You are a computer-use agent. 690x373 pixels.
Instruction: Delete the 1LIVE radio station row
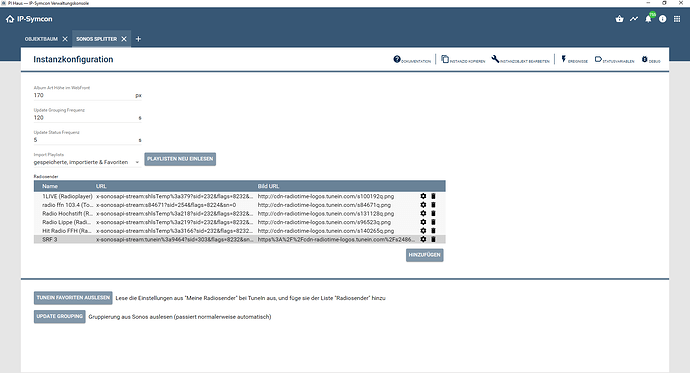(x=433, y=196)
